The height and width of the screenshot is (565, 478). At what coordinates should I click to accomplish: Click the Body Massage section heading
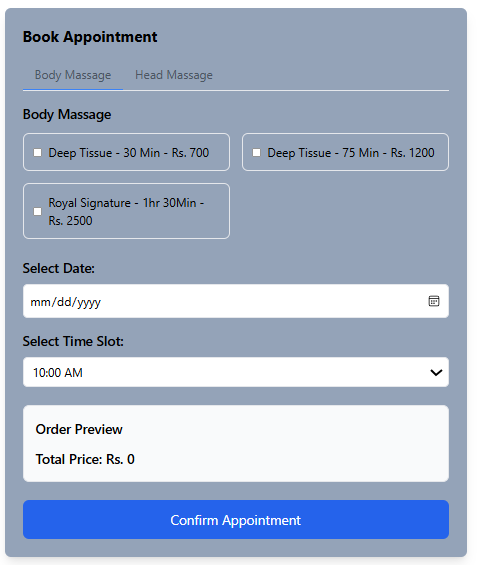tap(67, 115)
